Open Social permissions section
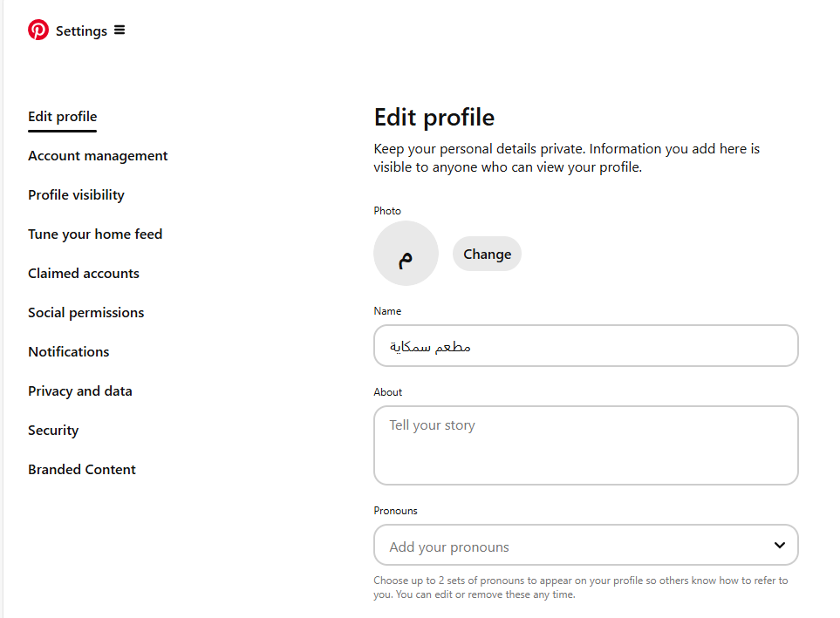This screenshot has height=618, width=840. point(85,313)
